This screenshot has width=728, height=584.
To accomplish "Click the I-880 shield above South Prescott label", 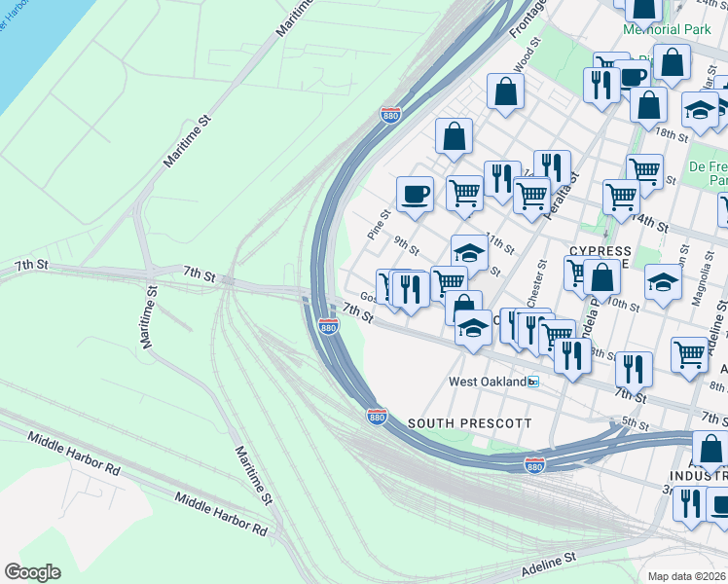I will (x=377, y=417).
